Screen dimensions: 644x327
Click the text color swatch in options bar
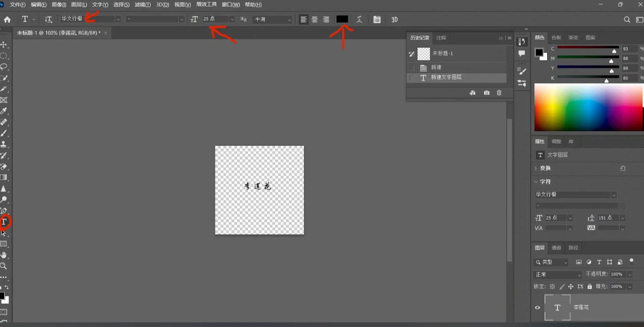click(x=342, y=19)
